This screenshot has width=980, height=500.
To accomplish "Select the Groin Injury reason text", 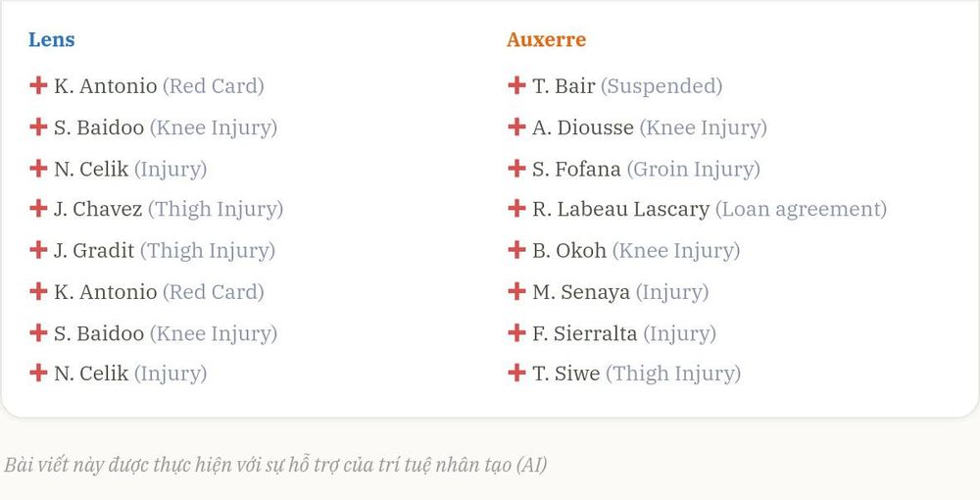I will [694, 169].
